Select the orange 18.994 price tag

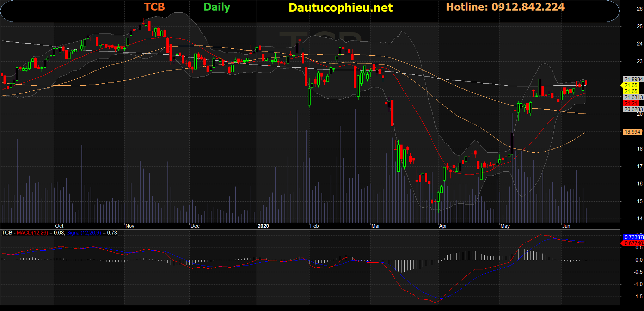coord(632,132)
